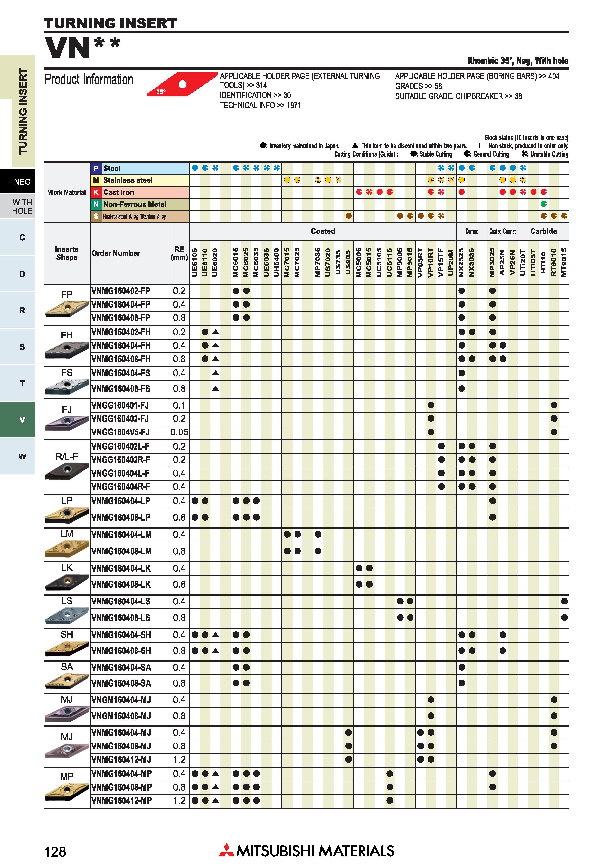Viewport: 613px width, 868px height.
Task: Follow the GRADES >> 58 page reference
Action: pyautogui.click(x=418, y=86)
